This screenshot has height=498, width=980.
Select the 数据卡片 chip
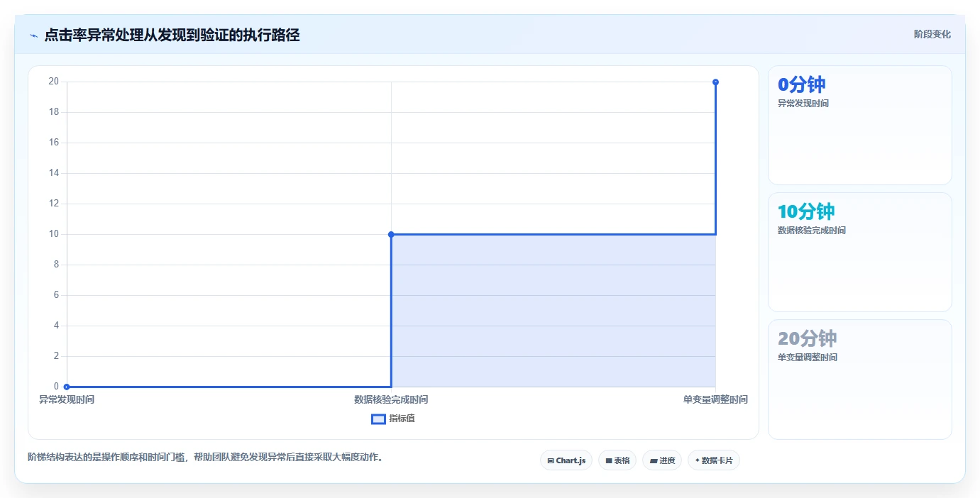[714, 460]
